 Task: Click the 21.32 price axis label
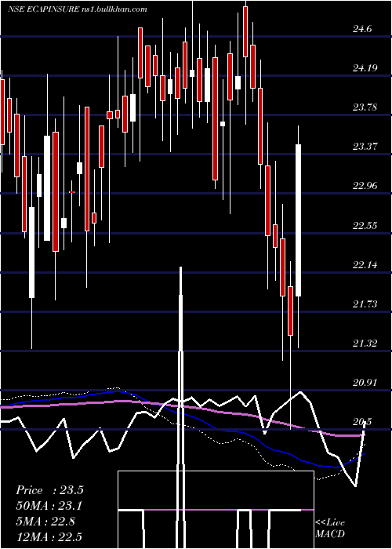(x=365, y=344)
